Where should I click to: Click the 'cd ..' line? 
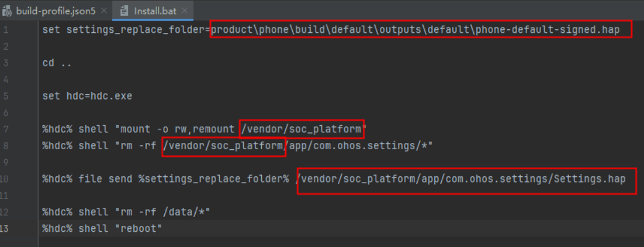(x=57, y=63)
